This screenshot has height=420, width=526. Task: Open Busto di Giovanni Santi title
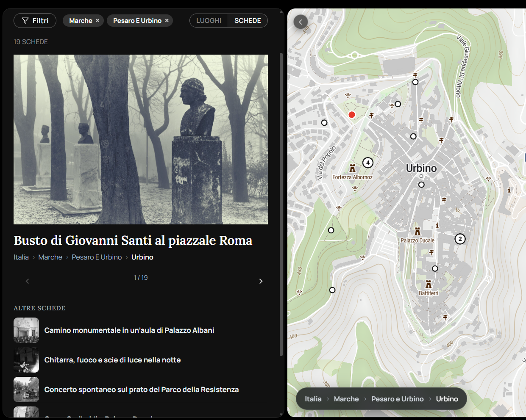[x=133, y=240]
